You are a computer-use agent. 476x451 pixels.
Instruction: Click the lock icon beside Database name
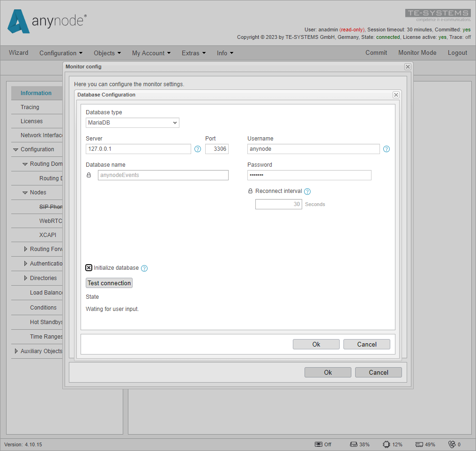coord(89,175)
